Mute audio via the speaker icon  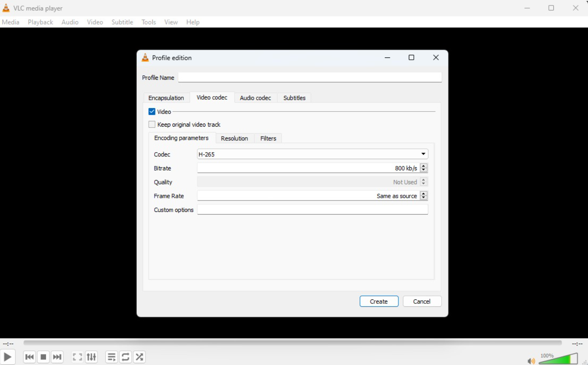531,360
